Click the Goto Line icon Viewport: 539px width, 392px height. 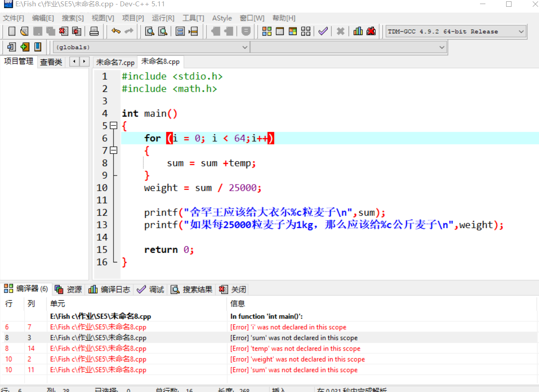193,31
